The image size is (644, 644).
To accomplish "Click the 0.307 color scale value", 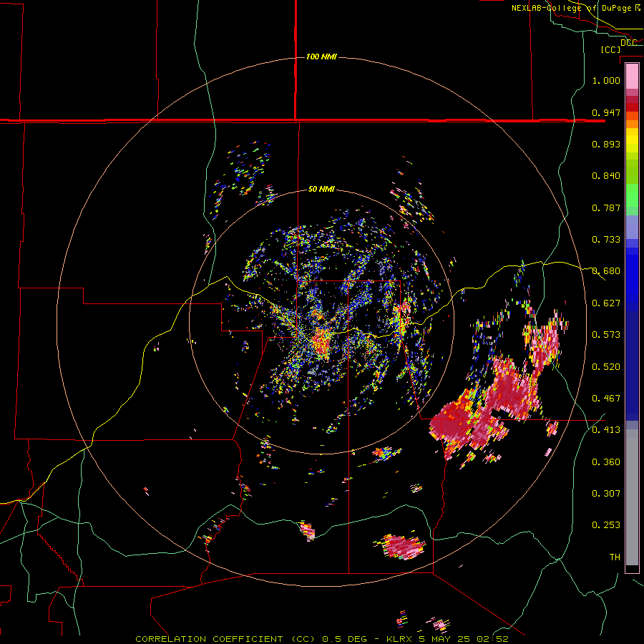I will (x=606, y=494).
